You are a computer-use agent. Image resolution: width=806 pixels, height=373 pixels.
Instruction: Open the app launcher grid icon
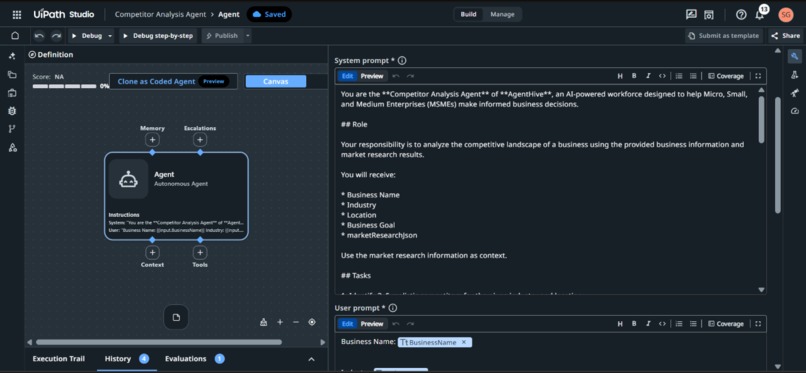[x=16, y=14]
